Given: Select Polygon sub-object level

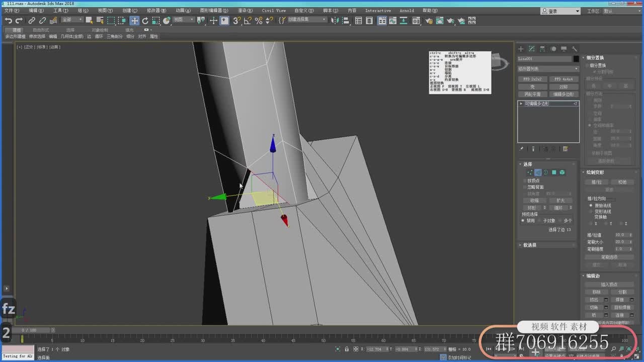Looking at the screenshot, I should [x=554, y=172].
